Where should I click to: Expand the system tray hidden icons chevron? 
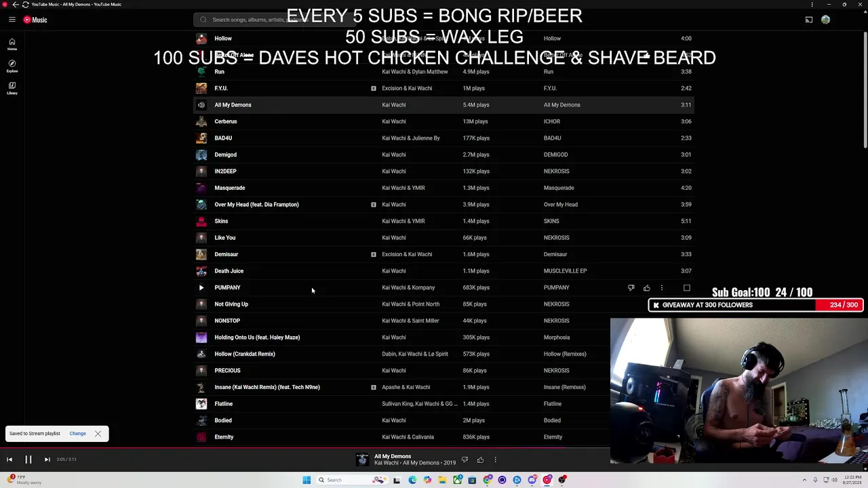pos(805,480)
